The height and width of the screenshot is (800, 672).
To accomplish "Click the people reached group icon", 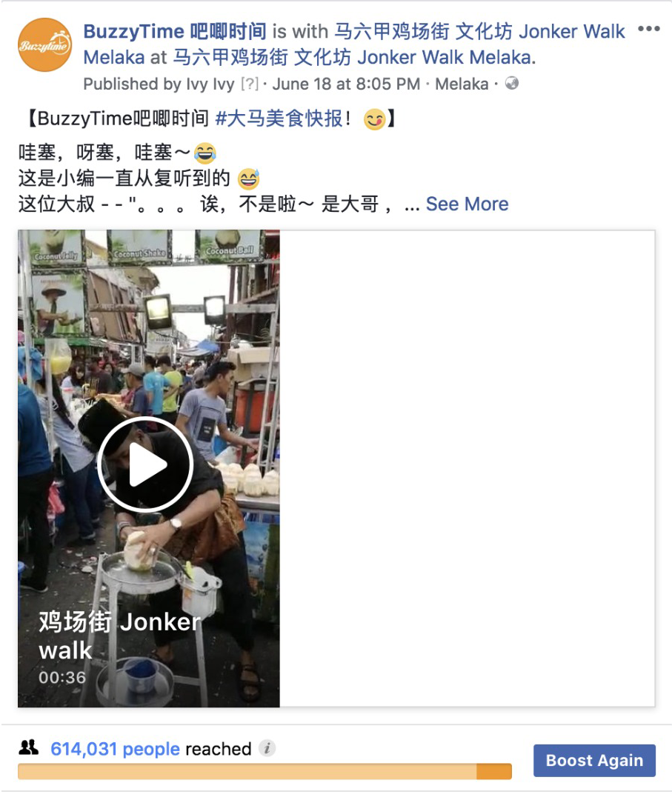I will click(29, 747).
